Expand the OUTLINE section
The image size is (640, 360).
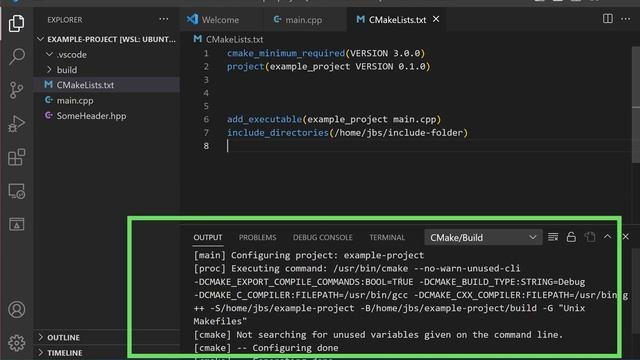pos(107,337)
